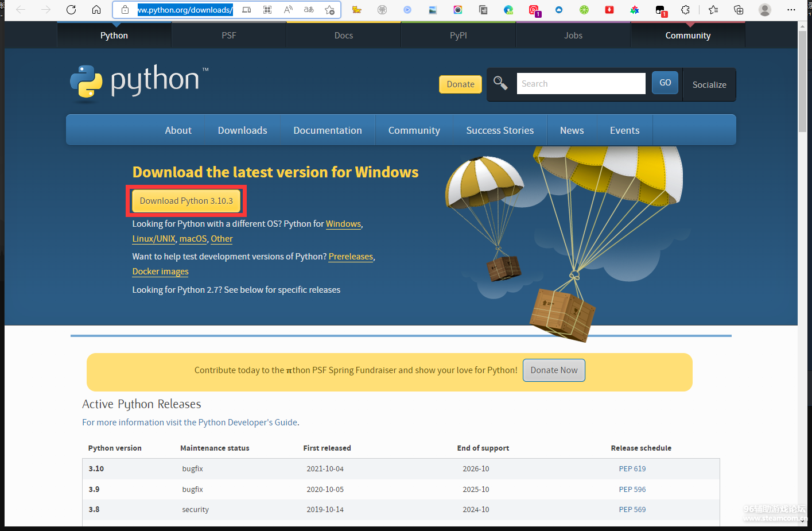Click the browser refresh icon
This screenshot has height=531, width=812.
pyautogui.click(x=71, y=10)
